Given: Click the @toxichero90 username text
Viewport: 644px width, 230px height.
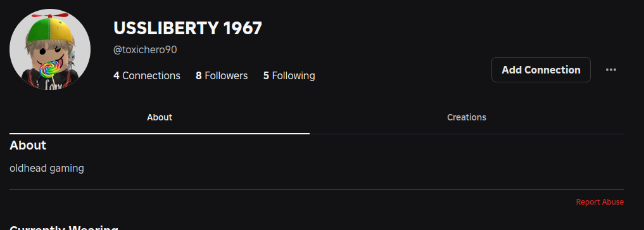Looking at the screenshot, I should click(145, 50).
